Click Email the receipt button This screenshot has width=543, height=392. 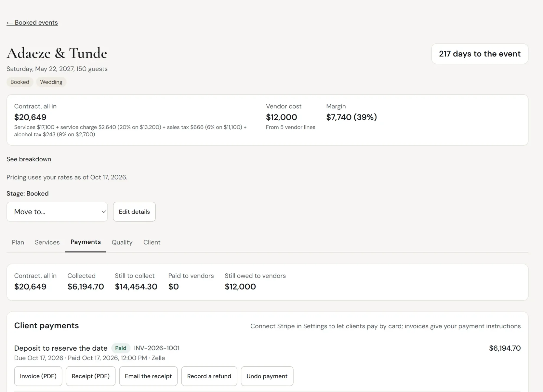click(x=148, y=376)
